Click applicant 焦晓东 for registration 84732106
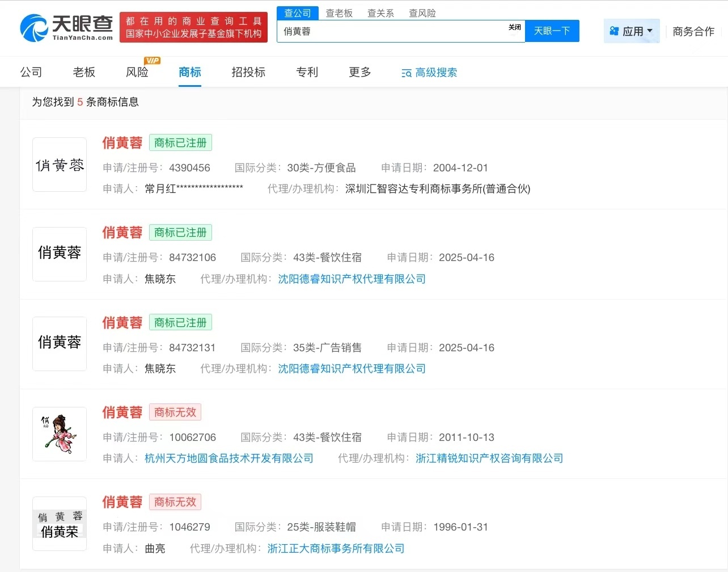The image size is (728, 572). 160,279
